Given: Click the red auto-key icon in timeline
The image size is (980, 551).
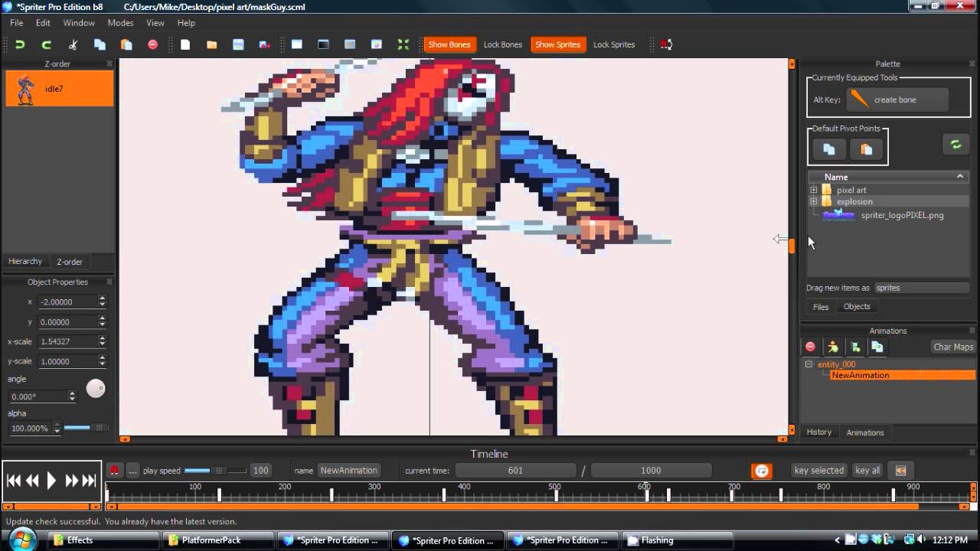Looking at the screenshot, I should pyautogui.click(x=114, y=470).
